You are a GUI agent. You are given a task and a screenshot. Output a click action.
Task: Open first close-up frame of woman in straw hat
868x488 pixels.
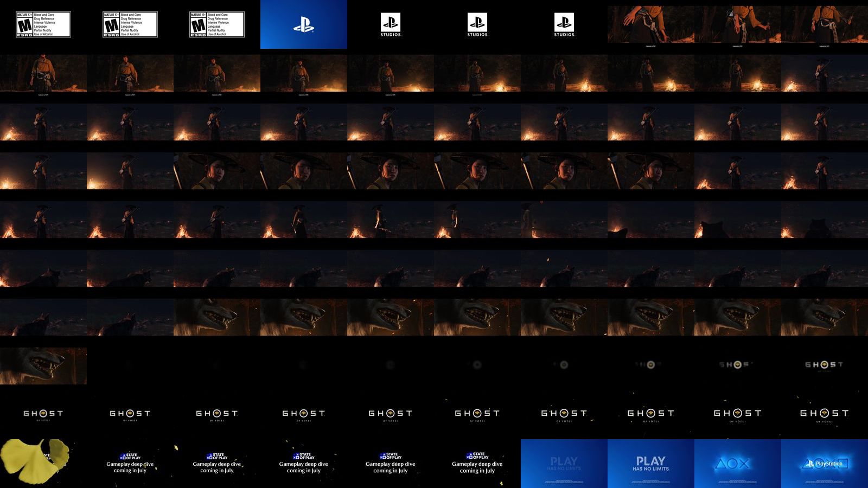217,171
